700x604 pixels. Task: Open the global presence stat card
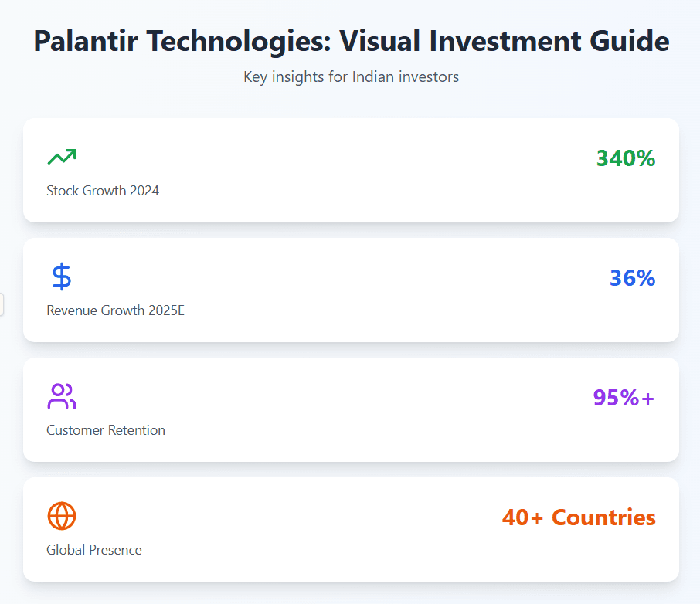coord(351,530)
